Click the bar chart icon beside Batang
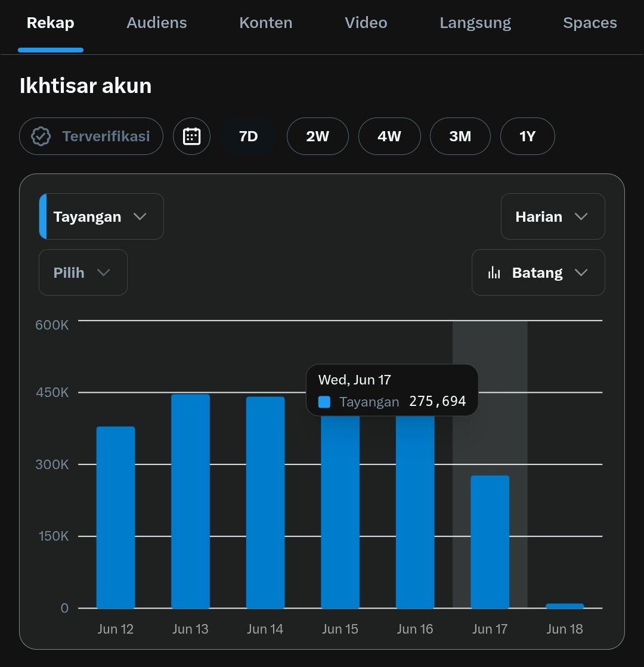 point(494,272)
